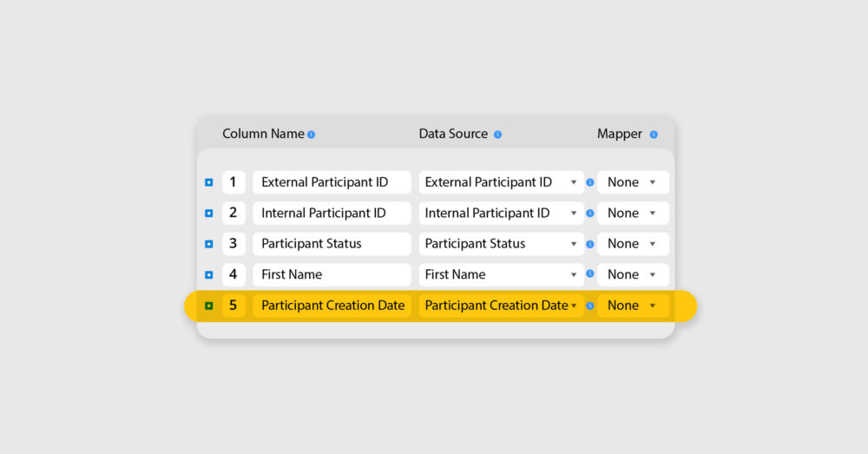
Task: Open Mapper None dropdown for row 5
Action: click(x=633, y=306)
